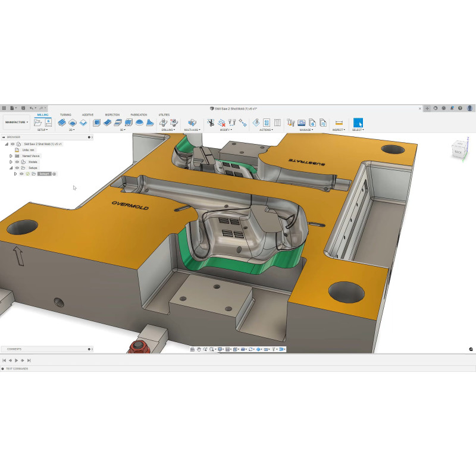Image resolution: width=476 pixels, height=476 pixels.
Task: Select the Post Process G1 G2 icon
Action: [x=267, y=122]
